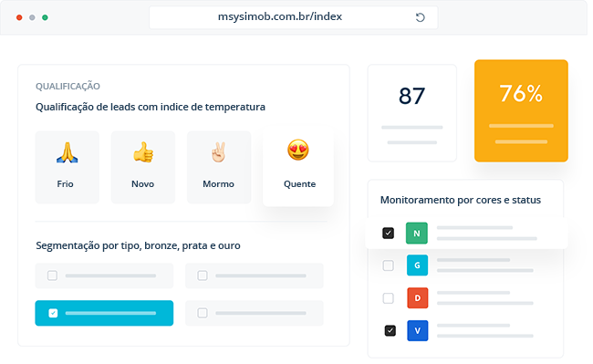Check the checkbox beside G badge
The width and height of the screenshot is (593, 364).
[388, 265]
